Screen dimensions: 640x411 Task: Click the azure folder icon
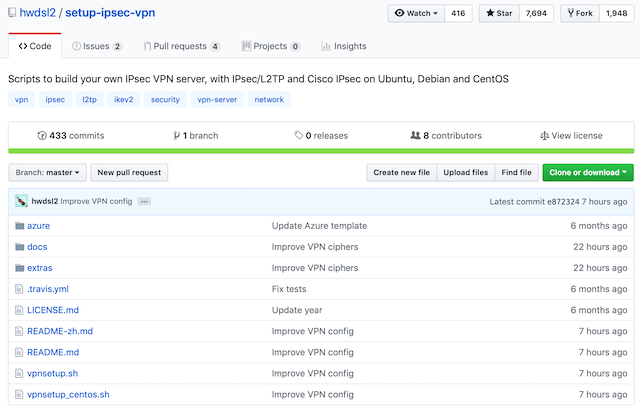pyautogui.click(x=20, y=226)
